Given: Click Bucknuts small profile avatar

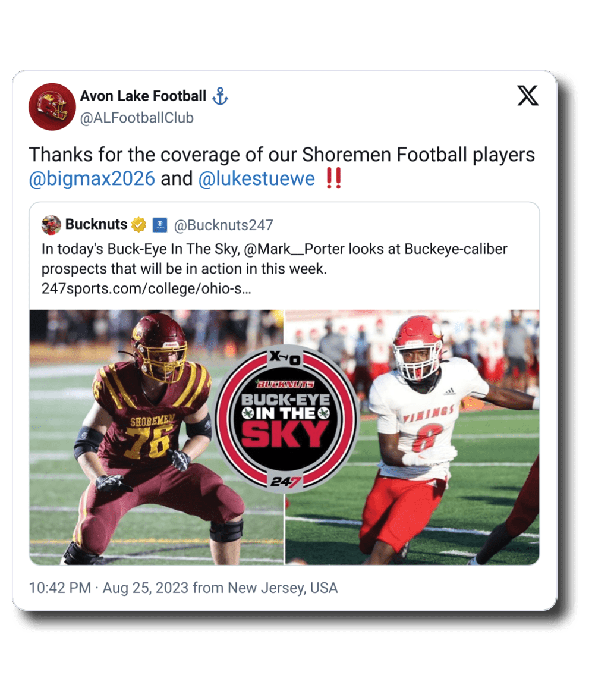Looking at the screenshot, I should click(x=51, y=225).
